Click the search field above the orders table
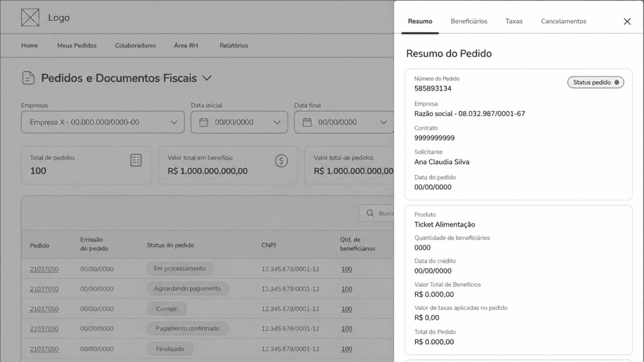The image size is (644, 362). (x=377, y=213)
